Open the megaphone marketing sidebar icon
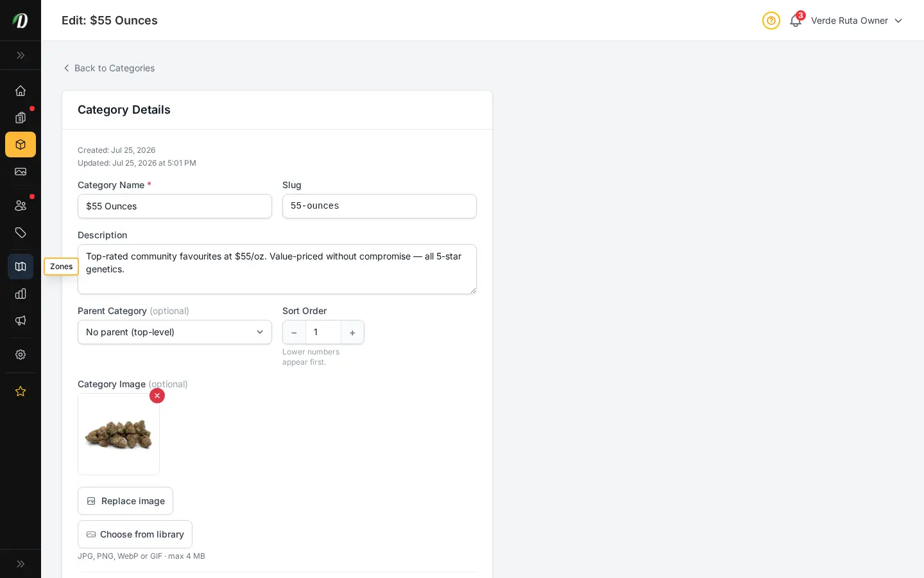This screenshot has width=924, height=578. tap(21, 320)
